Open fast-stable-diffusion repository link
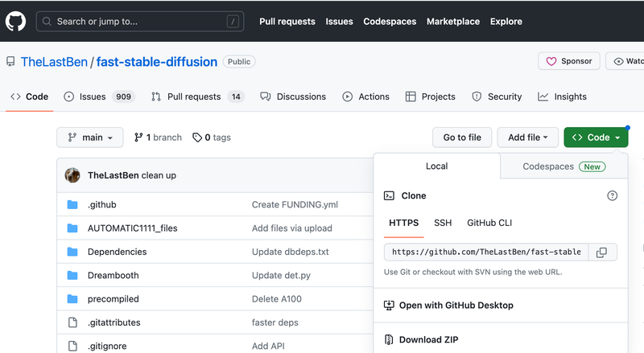 157,62
